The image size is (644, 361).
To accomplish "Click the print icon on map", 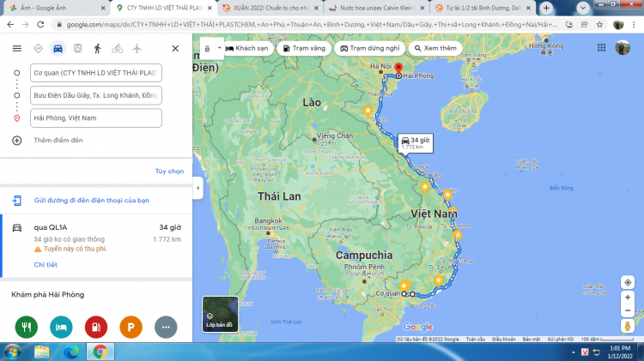I will [208, 48].
